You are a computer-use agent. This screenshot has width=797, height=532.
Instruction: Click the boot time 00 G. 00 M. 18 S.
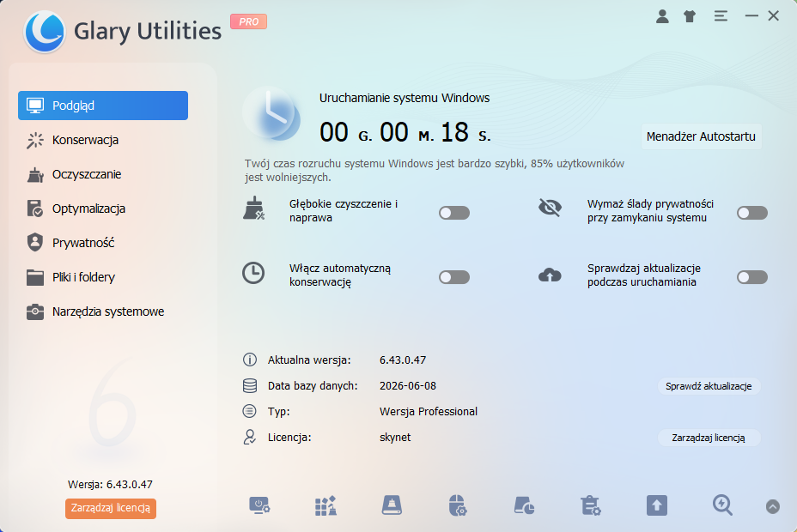pos(405,132)
